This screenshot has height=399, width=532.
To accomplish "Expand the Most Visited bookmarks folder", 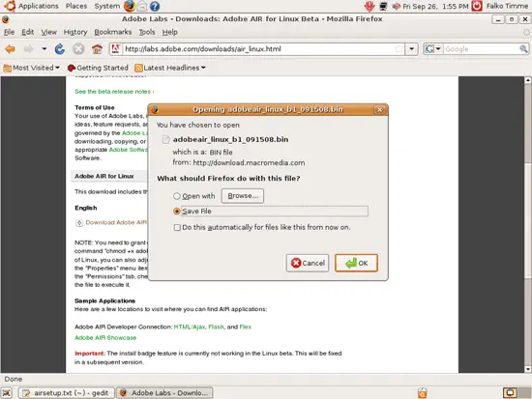I will [x=31, y=68].
